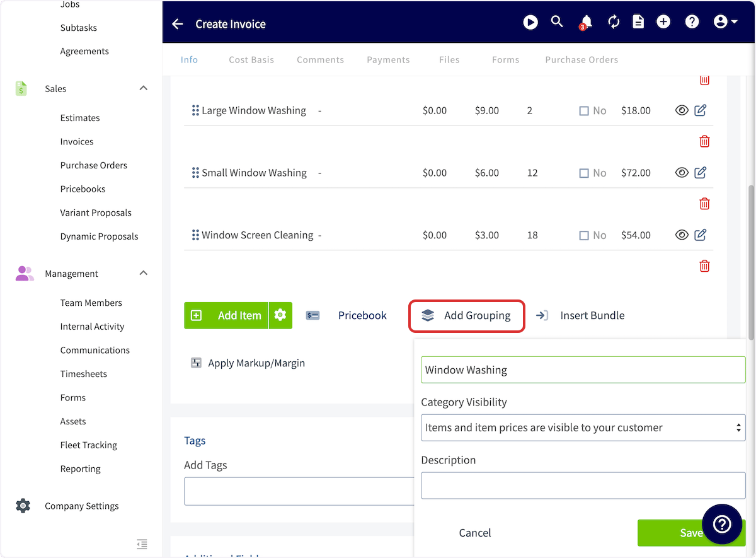Open the Payments tab
The height and width of the screenshot is (558, 756).
388,60
